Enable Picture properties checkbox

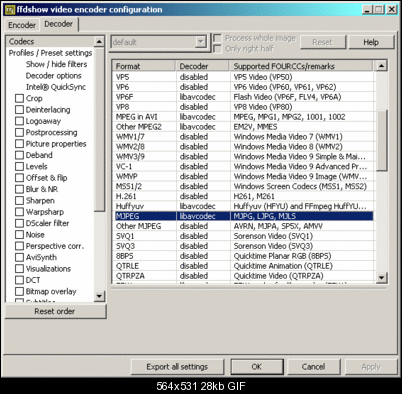[x=20, y=144]
